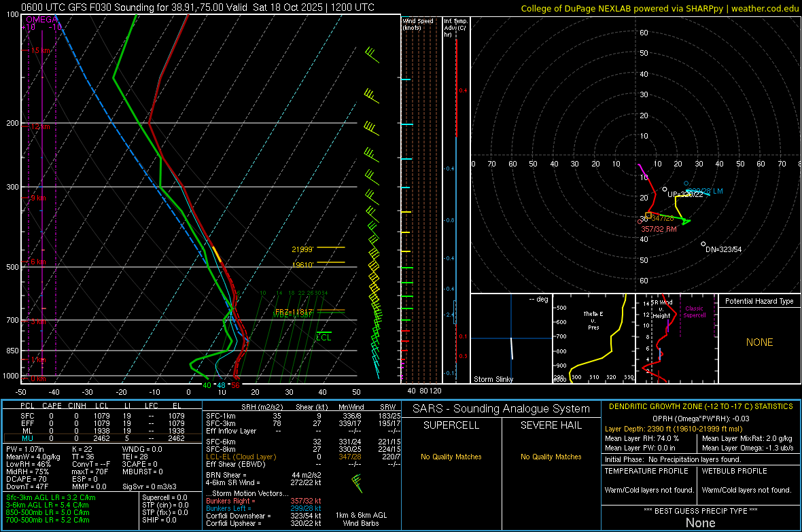Click the 21999' dendritic zone top label
Image resolution: width=802 pixels, height=532 pixels.
[x=302, y=249]
